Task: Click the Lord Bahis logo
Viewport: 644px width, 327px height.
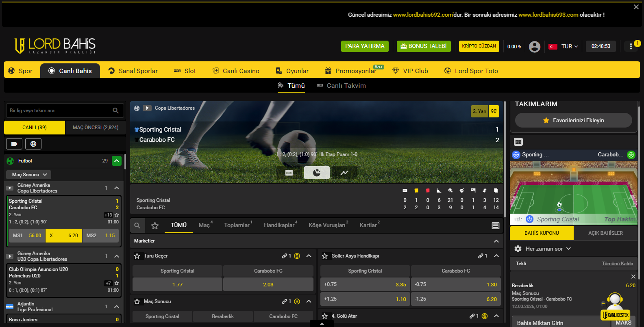Action: tap(55, 46)
